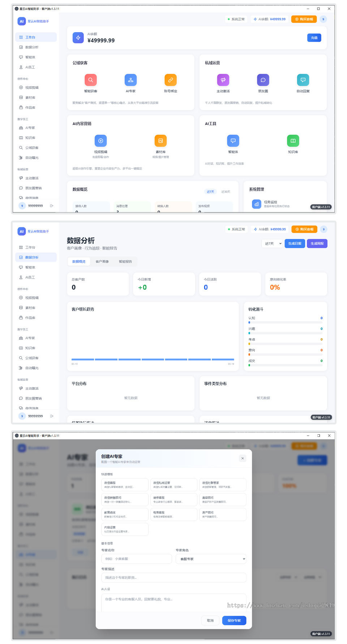The width and height of the screenshot is (347, 644).
Task: Click 任务监控 chart icon under 系统管理
Action: click(x=257, y=204)
